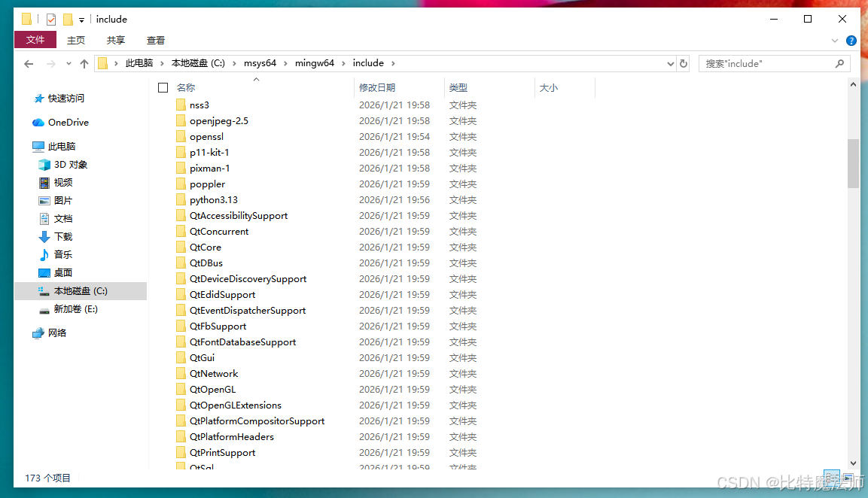Select 新加卷 (E:) drive in the sidebar

coord(75,308)
